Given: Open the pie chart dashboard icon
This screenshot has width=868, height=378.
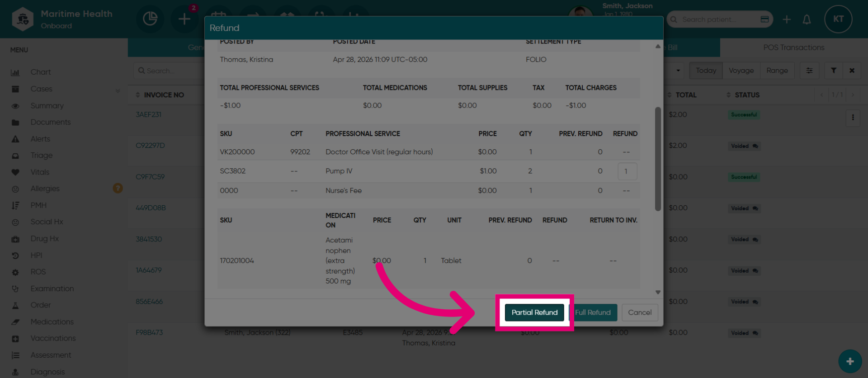Looking at the screenshot, I should pos(150,19).
